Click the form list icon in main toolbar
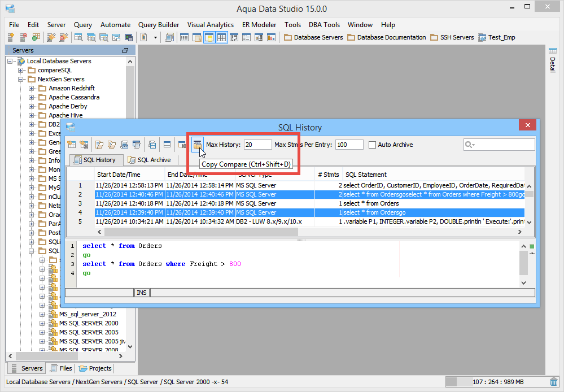This screenshot has width=564, height=392. (246, 37)
